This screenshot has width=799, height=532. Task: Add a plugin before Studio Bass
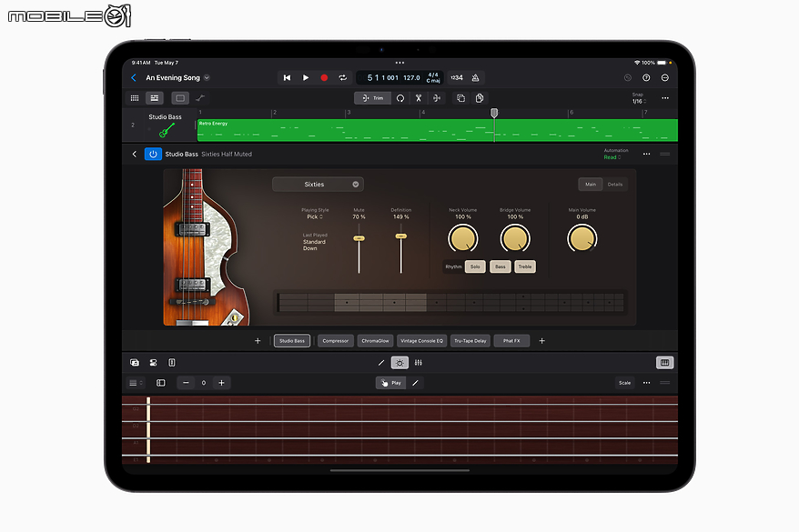click(x=258, y=341)
